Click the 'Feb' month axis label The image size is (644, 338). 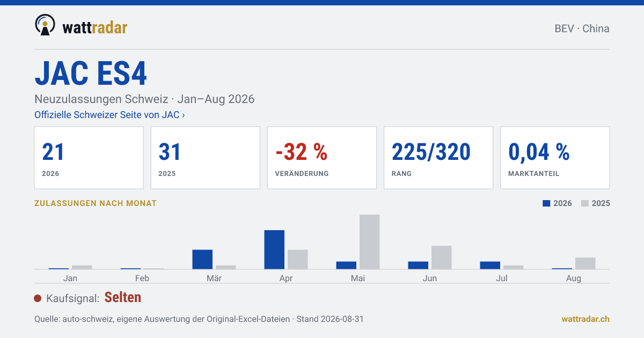142,278
